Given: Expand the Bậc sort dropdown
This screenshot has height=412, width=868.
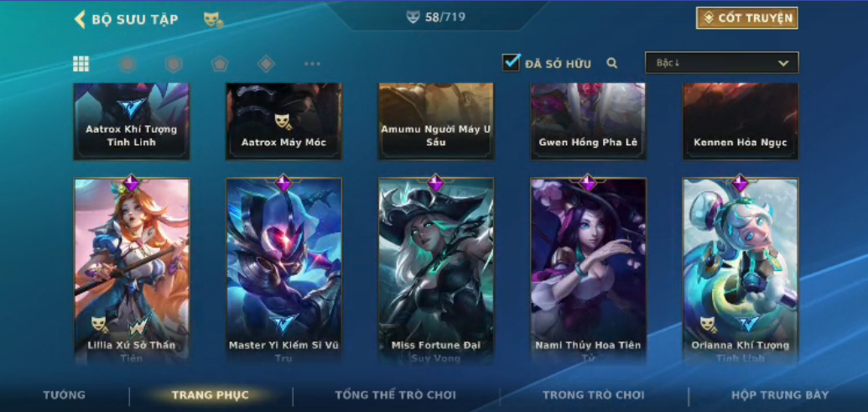Looking at the screenshot, I should (x=722, y=63).
